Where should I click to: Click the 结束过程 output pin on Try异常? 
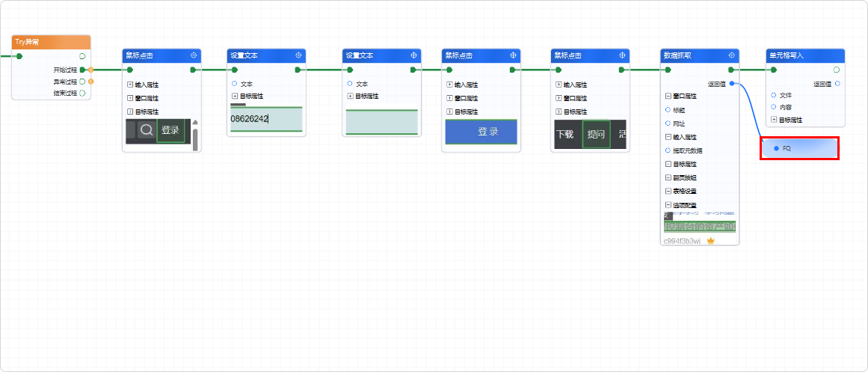coord(82,93)
